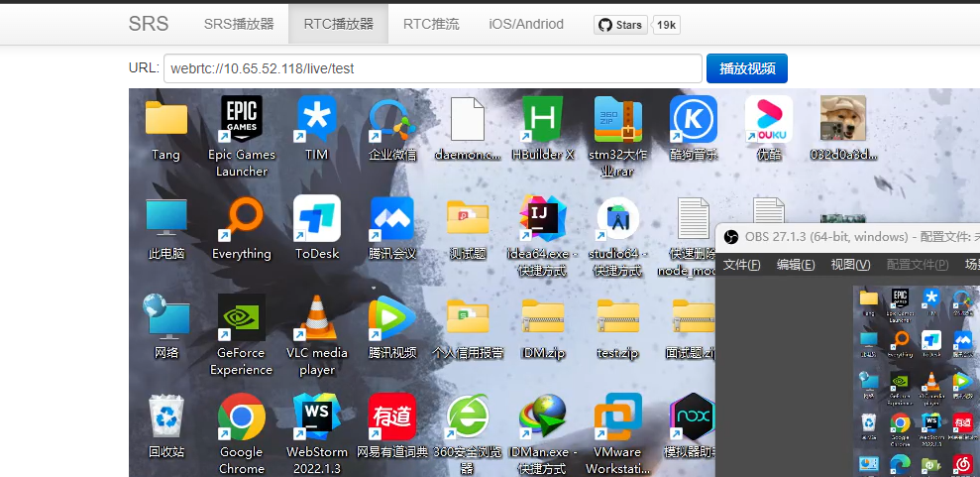Select the IDM.zip archive icon
This screenshot has width=980, height=477.
pos(542,316)
